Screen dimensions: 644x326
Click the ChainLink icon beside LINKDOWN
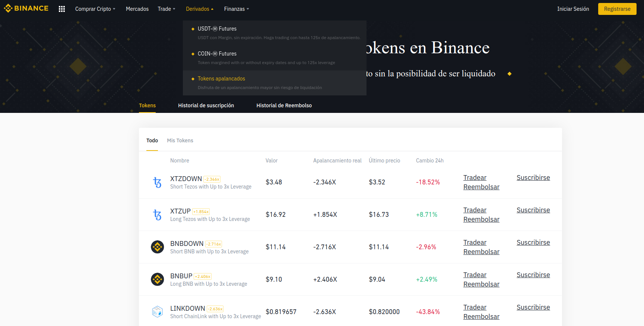(x=157, y=311)
